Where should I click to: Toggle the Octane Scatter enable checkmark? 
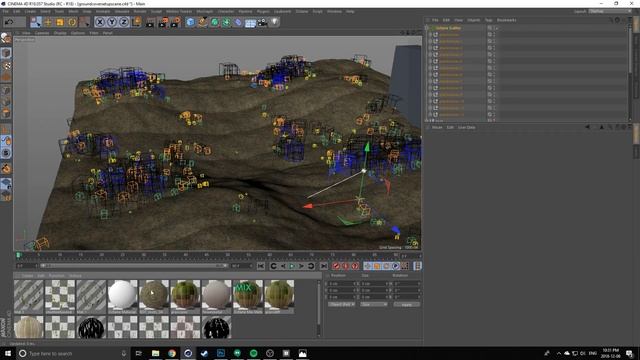(x=496, y=28)
